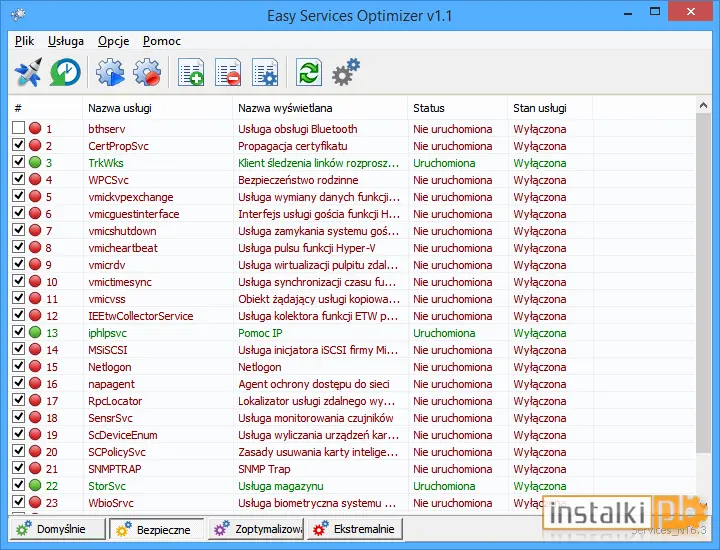
Task: Click the green refresh arrows icon
Action: [x=309, y=72]
